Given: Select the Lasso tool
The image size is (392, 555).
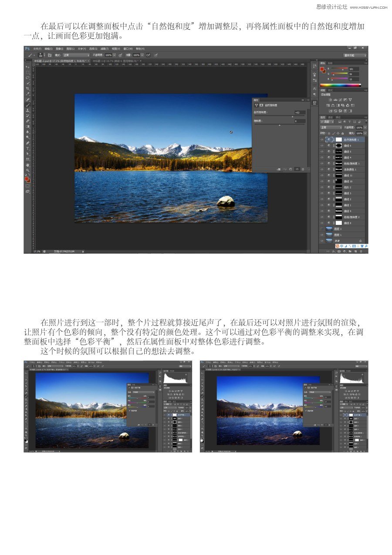Looking at the screenshot, I should [x=27, y=78].
